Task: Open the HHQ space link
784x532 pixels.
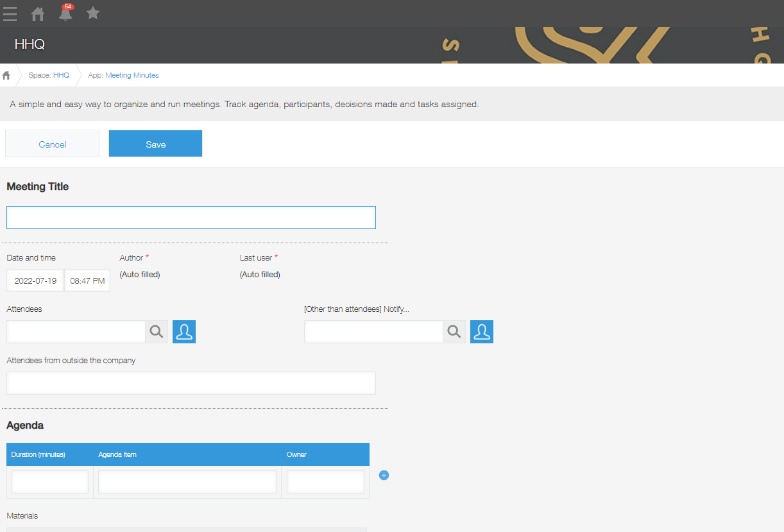Action: 61,75
